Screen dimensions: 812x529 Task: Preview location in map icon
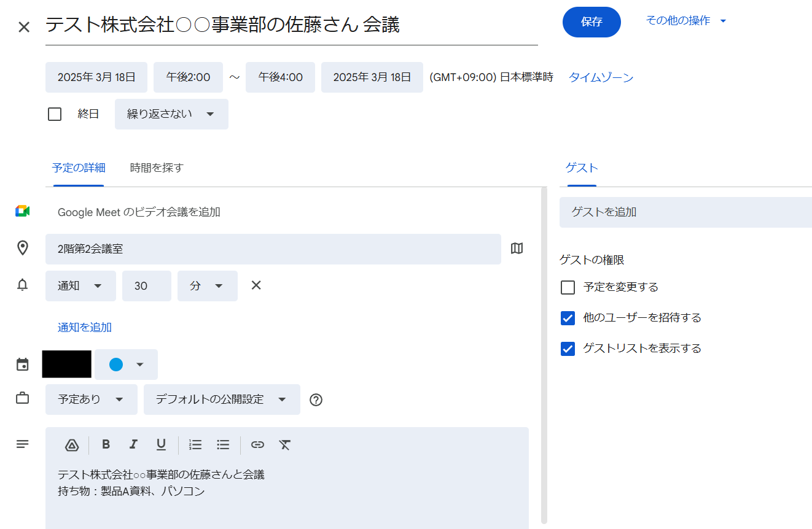click(517, 249)
